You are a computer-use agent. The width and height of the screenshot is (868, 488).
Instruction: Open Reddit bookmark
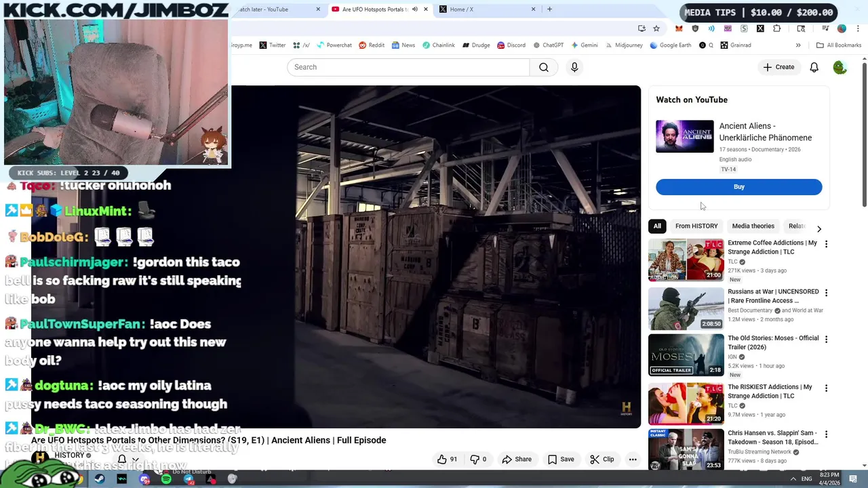coord(371,45)
